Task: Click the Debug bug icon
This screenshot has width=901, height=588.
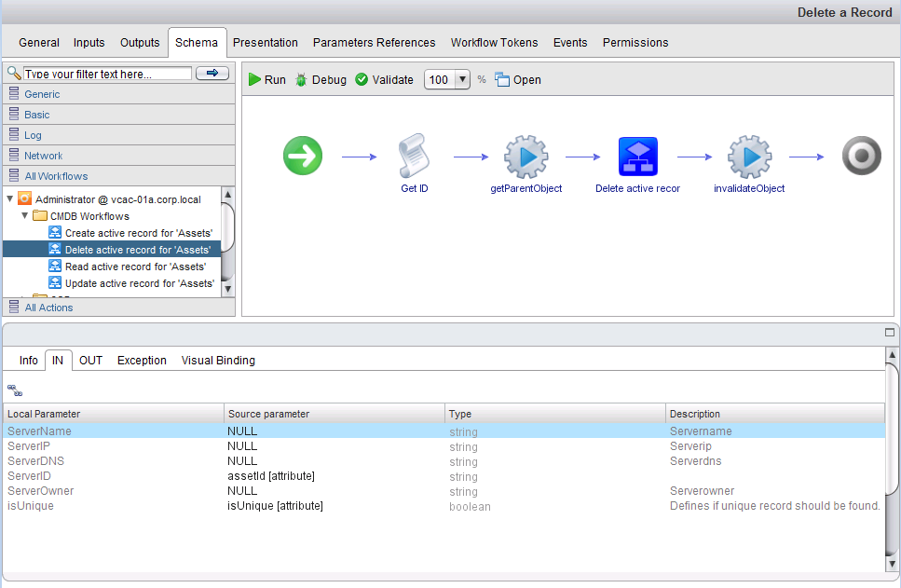Action: coord(301,79)
